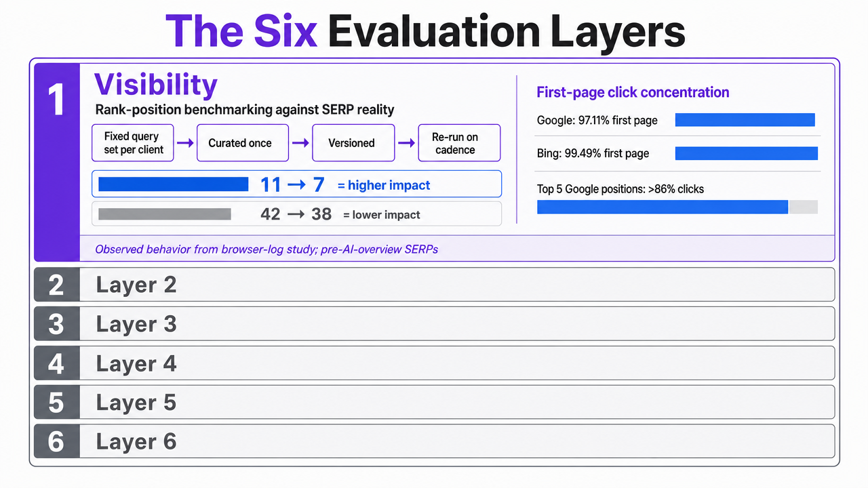This screenshot has width=868, height=488.
Task: Select the "Observed behavior from browser-log study" footnote
Action: tap(267, 249)
